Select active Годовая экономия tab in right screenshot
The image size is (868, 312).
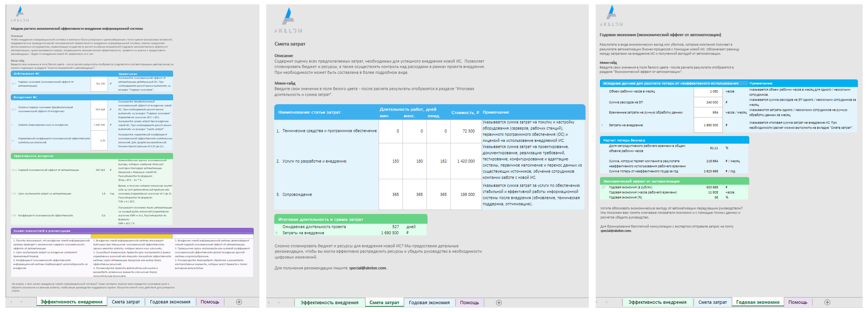(x=758, y=302)
